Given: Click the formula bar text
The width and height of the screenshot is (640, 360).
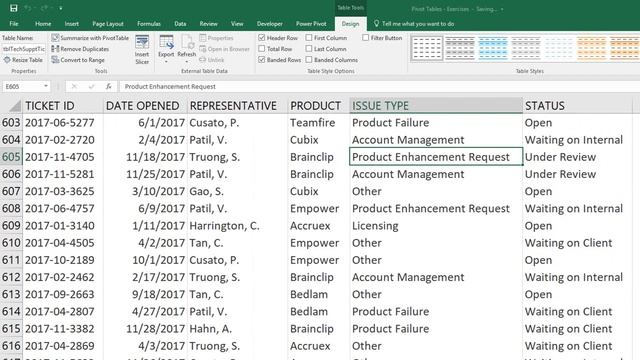Looking at the screenshot, I should click(x=170, y=87).
